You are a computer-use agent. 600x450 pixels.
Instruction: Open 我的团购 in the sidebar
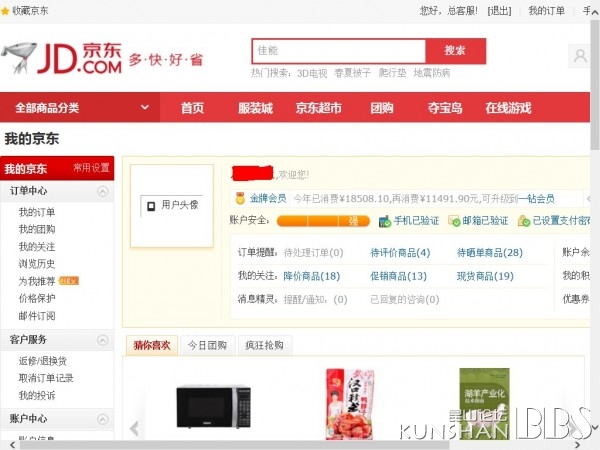[x=37, y=229]
